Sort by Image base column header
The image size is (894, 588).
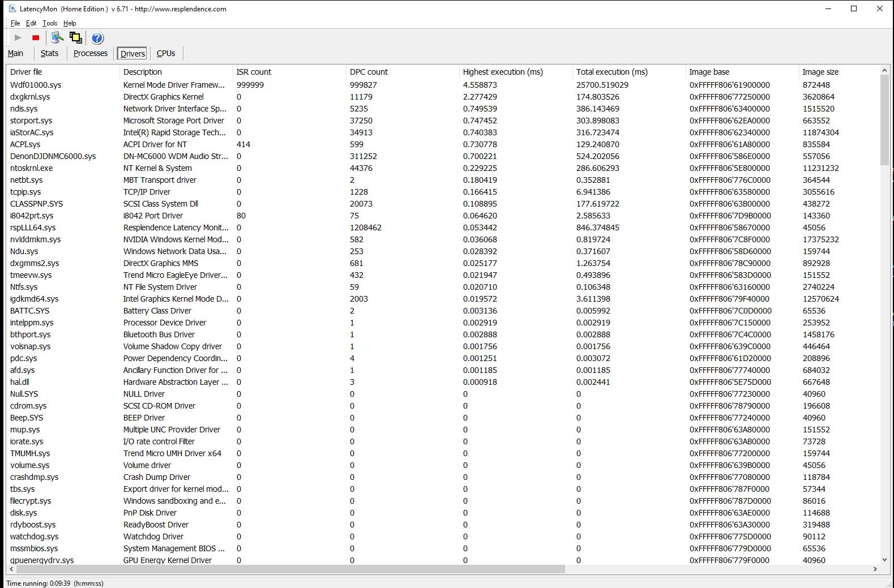[742, 72]
